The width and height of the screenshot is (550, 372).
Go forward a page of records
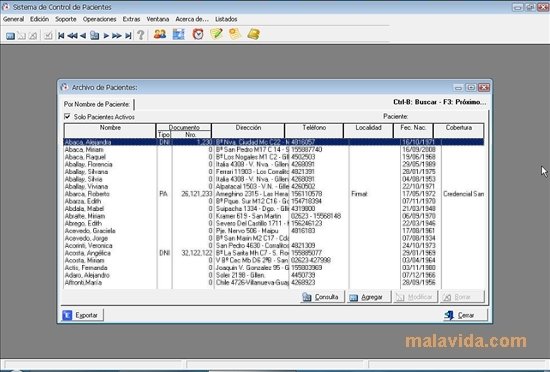coord(116,35)
